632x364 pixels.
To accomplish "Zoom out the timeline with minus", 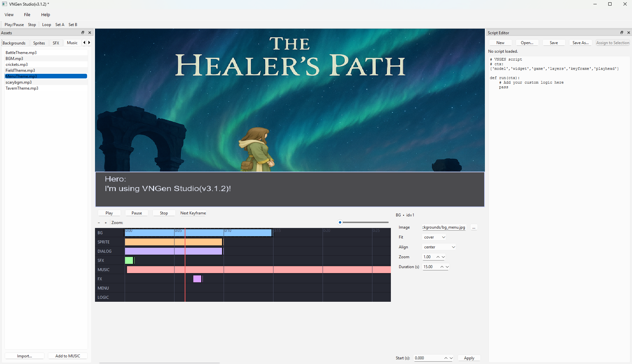I will pos(99,223).
